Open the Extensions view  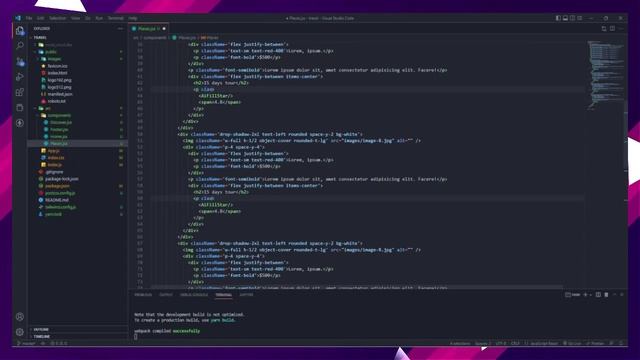tap(20, 92)
